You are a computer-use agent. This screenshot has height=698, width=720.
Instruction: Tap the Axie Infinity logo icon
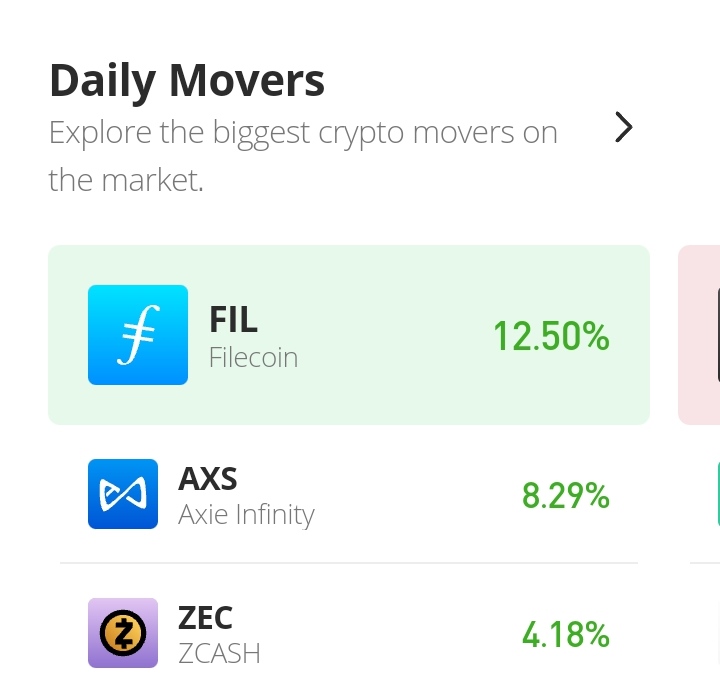(123, 494)
